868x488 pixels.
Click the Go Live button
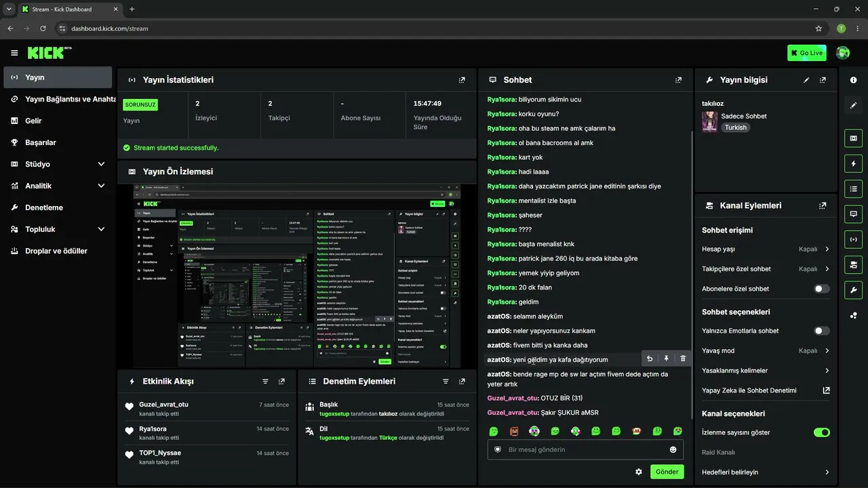coord(806,53)
